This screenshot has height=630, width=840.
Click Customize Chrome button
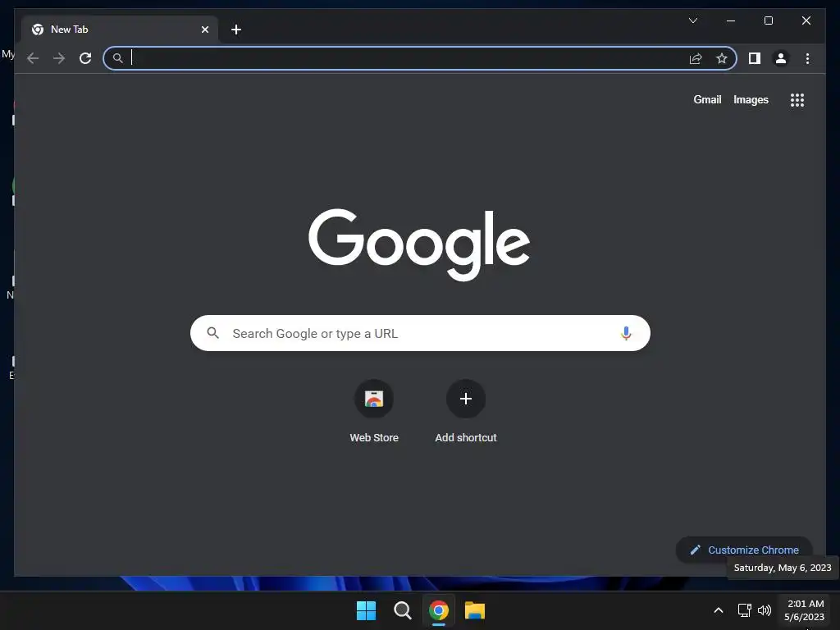tap(744, 550)
